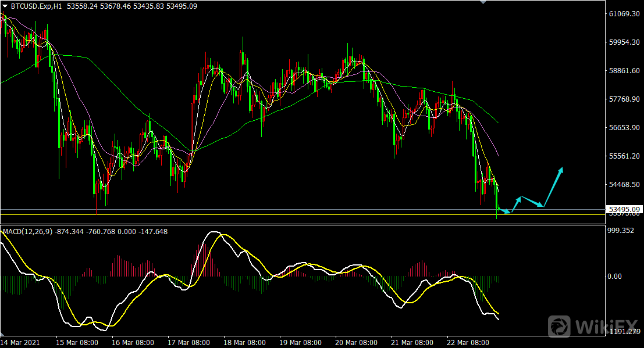The image size is (644, 348).
Task: Click the large cyan upward arrow head
Action: pos(561,169)
